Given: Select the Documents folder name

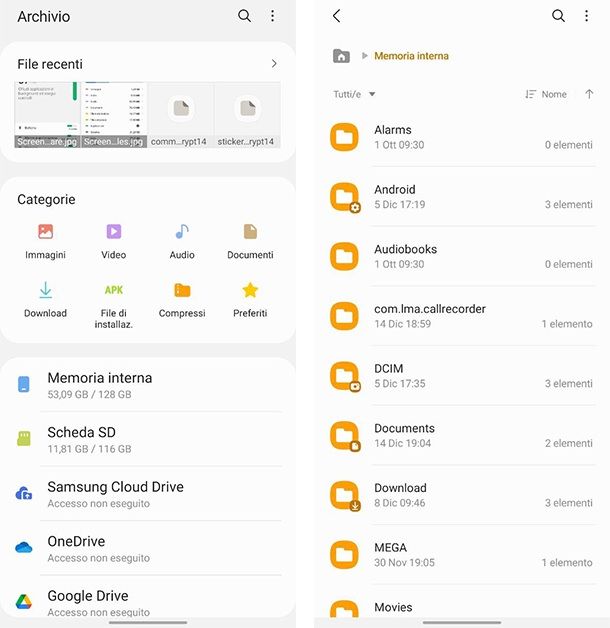Looking at the screenshot, I should click(404, 428).
